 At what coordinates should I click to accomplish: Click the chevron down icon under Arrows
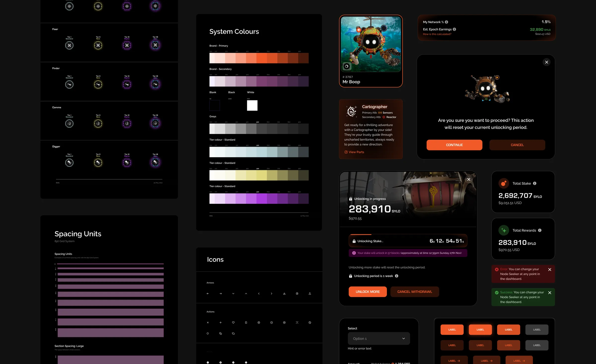233,294
